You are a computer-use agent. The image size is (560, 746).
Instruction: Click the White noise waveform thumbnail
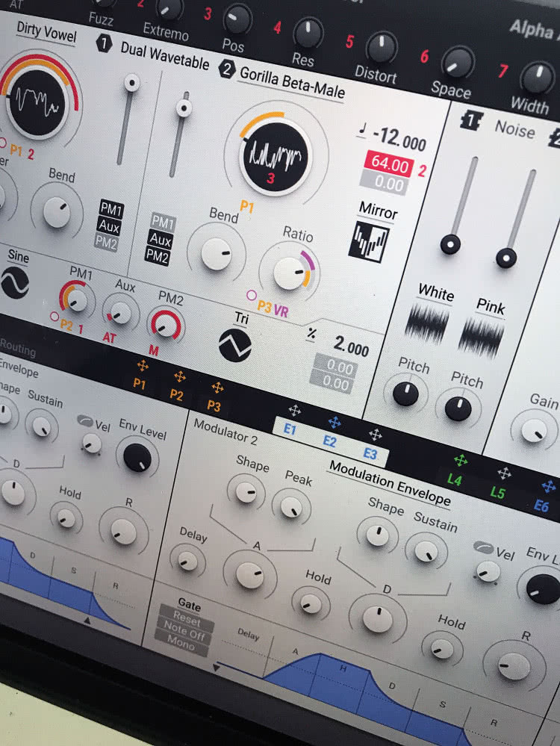[426, 323]
